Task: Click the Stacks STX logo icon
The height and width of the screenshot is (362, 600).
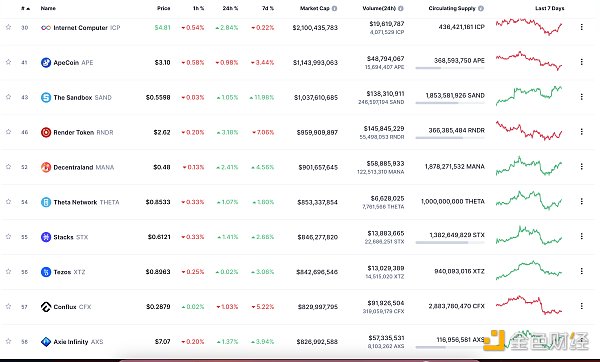Action: 46,237
